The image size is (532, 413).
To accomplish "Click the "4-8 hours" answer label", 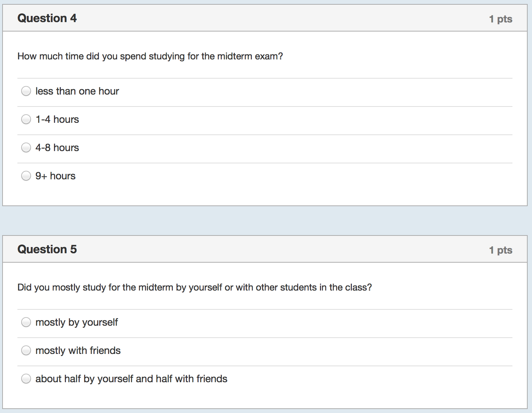I will click(57, 148).
